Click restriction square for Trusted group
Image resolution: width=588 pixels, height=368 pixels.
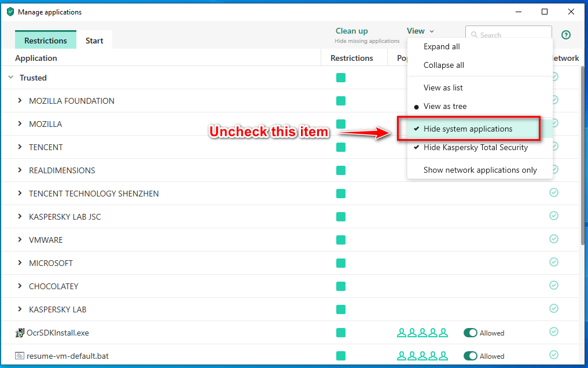340,78
